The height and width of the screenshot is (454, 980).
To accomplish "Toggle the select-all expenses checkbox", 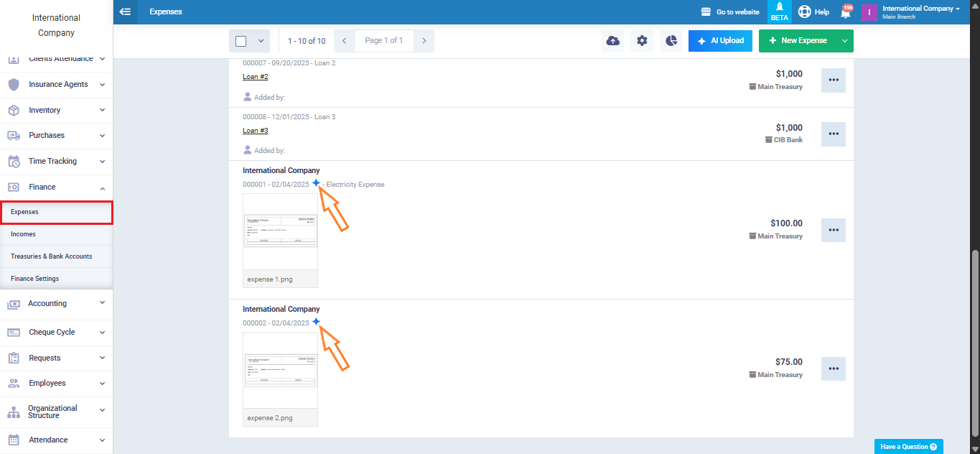I will pos(241,41).
